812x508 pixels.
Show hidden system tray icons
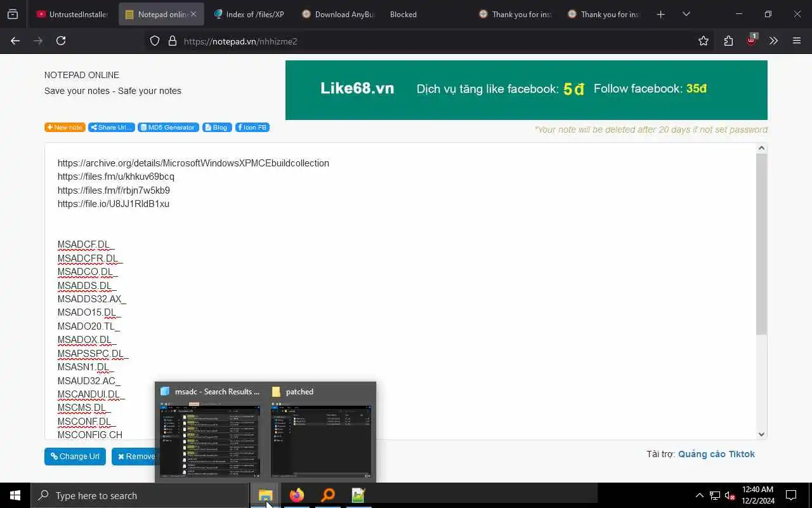point(699,495)
